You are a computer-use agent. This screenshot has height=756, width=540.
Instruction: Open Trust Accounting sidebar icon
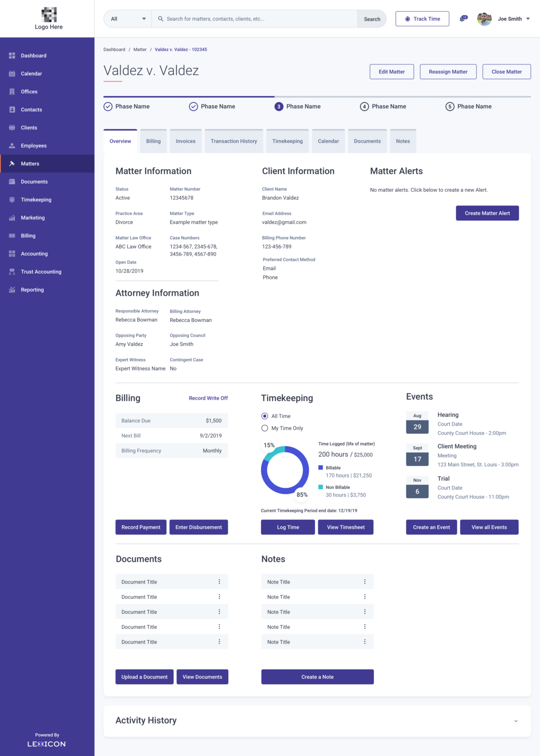(12, 272)
